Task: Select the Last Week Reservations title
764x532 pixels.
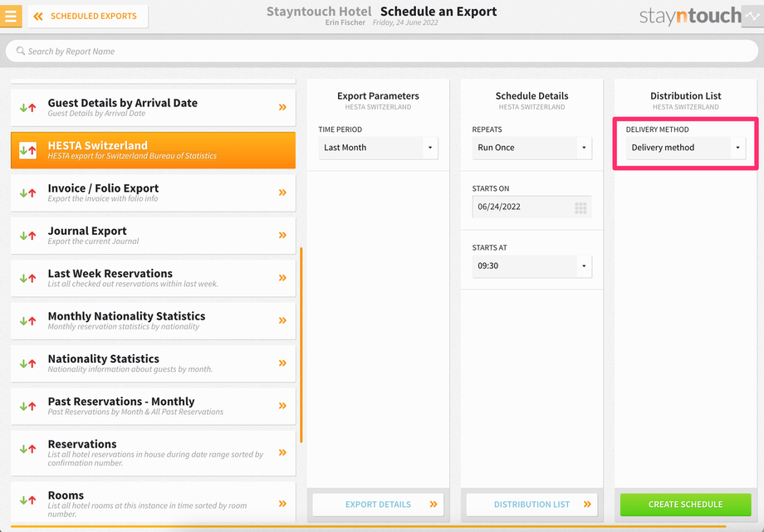Action: point(110,273)
